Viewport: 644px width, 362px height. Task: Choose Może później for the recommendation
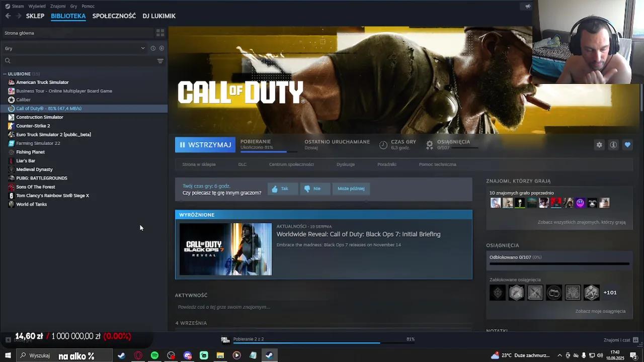(351, 189)
